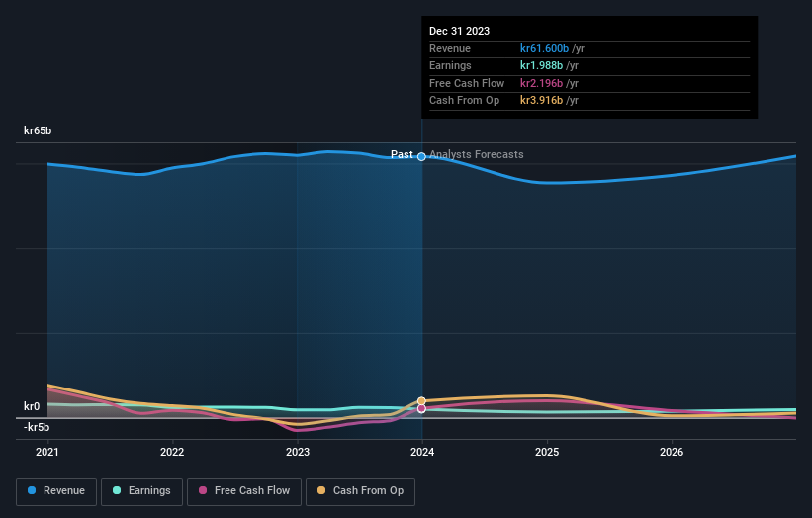The width and height of the screenshot is (812, 518).
Task: Toggle the Cash From Op legend button
Action: pyautogui.click(x=360, y=491)
